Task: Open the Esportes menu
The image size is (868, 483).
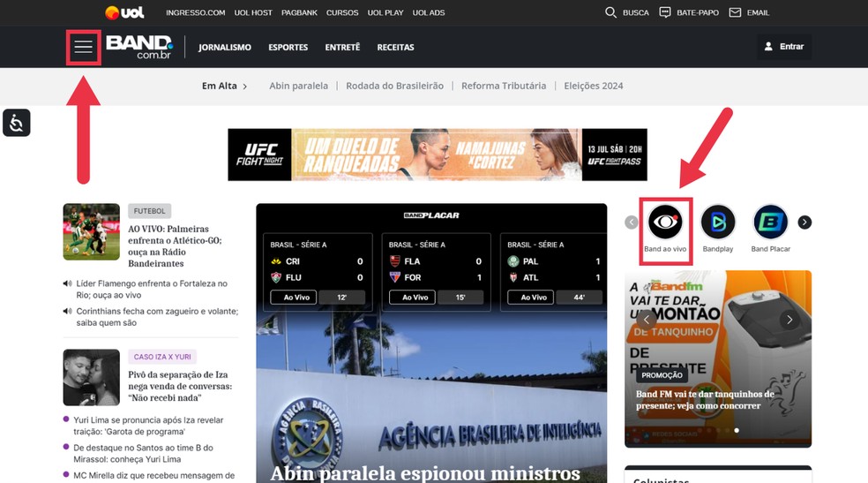Action: click(288, 47)
